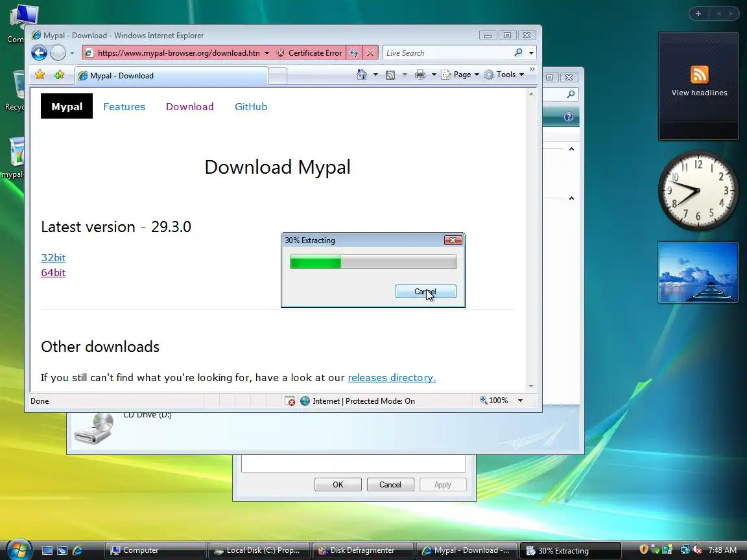Click Add to Favorites star-plus icon

[x=59, y=75]
